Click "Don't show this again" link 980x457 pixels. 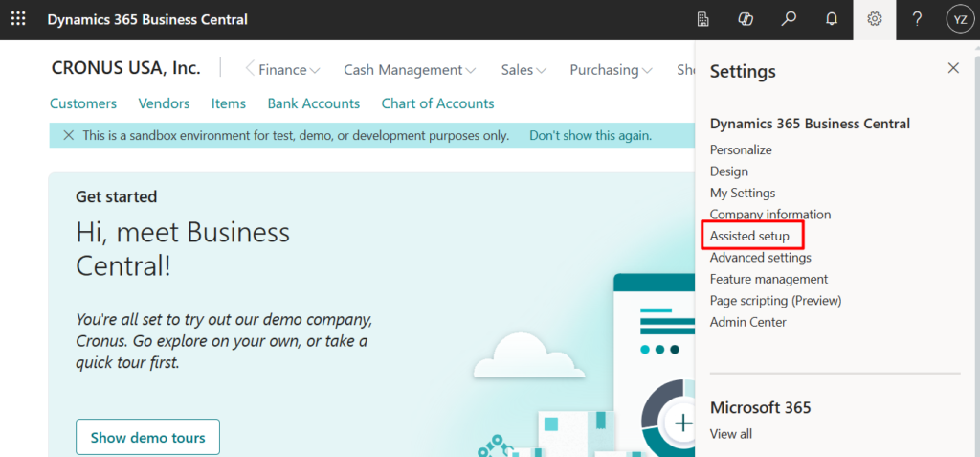point(590,136)
